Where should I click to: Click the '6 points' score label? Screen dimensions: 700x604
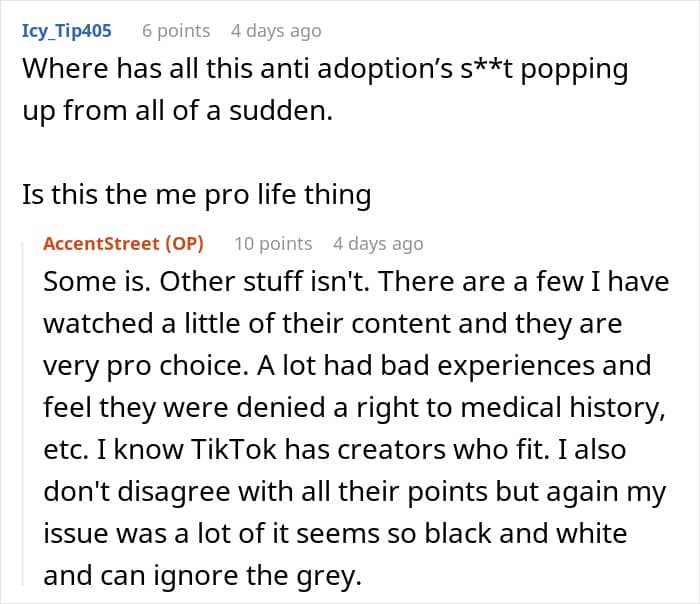[175, 30]
